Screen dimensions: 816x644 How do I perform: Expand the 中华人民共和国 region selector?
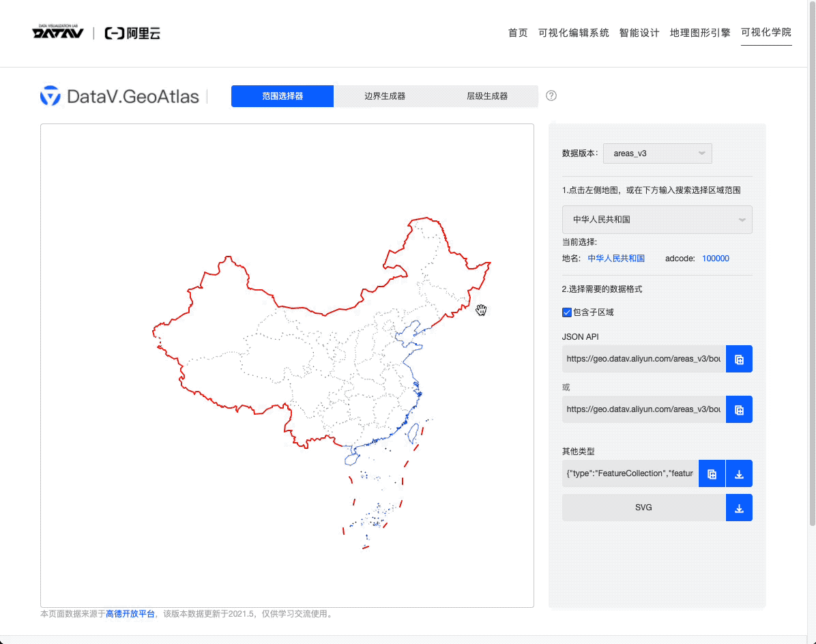pyautogui.click(x=657, y=220)
